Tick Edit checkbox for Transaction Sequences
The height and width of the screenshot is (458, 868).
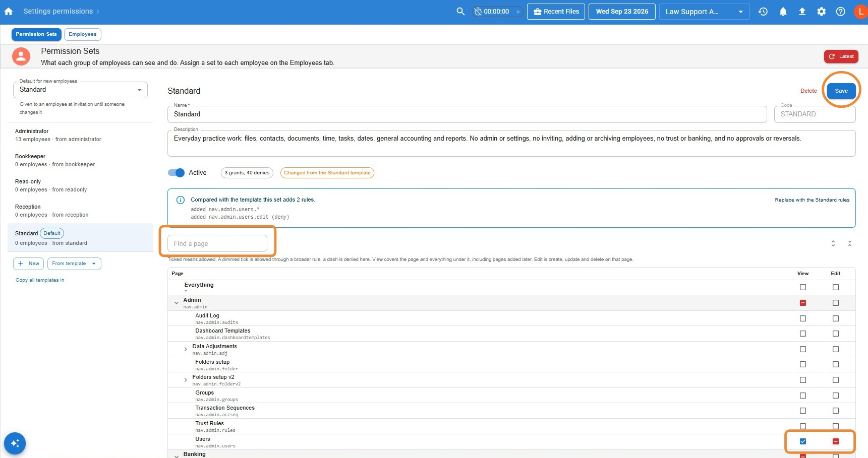836,411
